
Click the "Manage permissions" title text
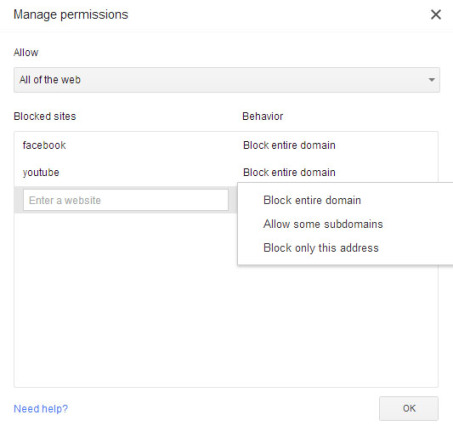coord(71,15)
